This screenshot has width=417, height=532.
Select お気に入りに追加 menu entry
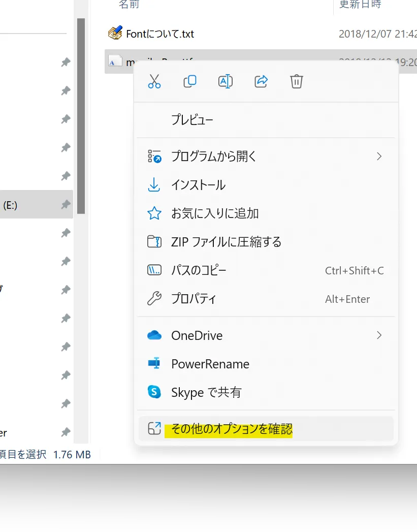266,213
